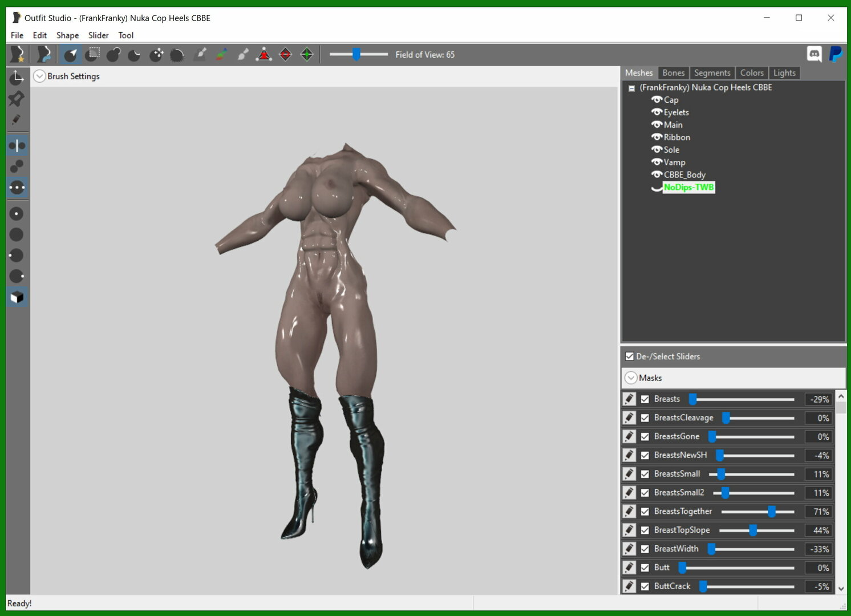Screen dimensions: 851x616
Task: Click the PayPal donate icon
Action: tap(836, 54)
